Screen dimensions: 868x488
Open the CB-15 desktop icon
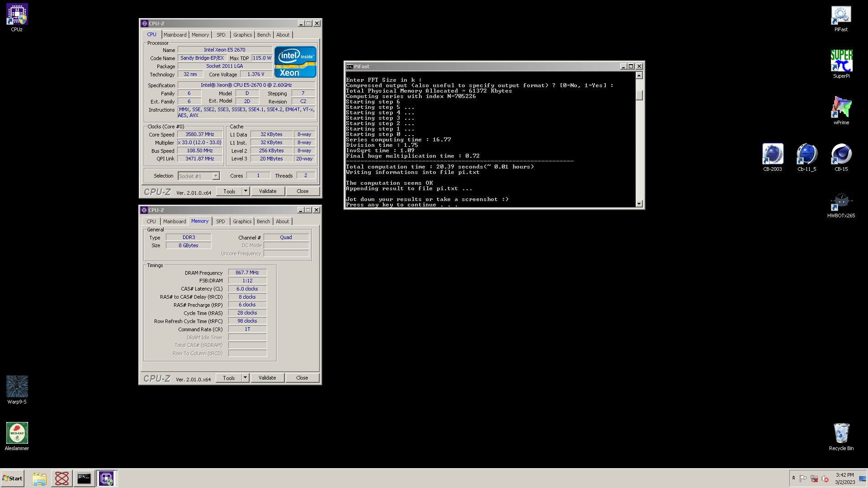[x=841, y=157]
